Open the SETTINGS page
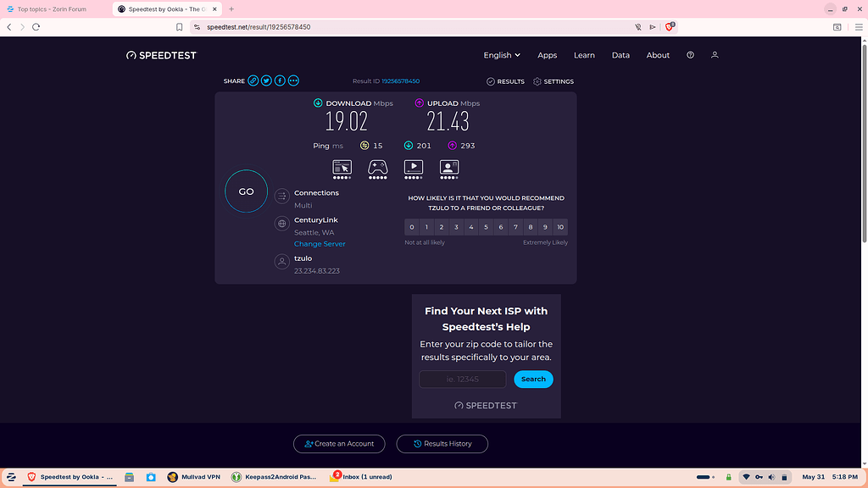Screen dimensions: 868x488 553,81
